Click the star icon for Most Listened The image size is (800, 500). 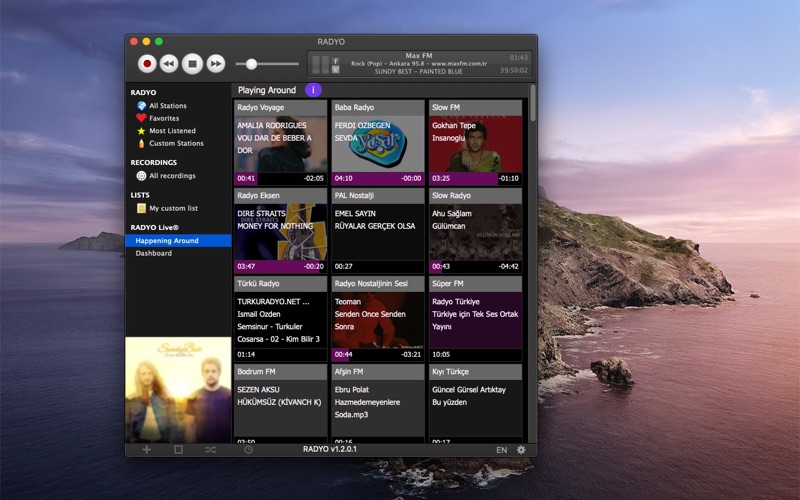(x=141, y=131)
